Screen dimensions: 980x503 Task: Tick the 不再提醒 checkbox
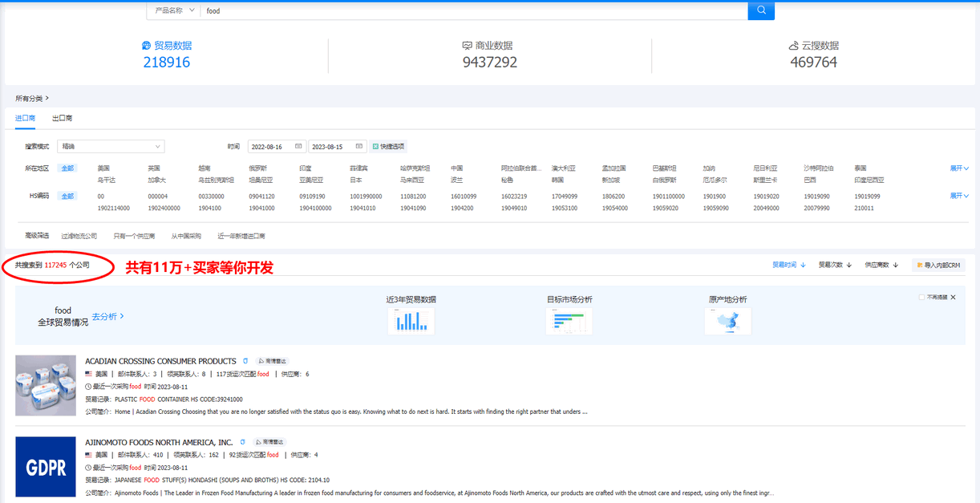pyautogui.click(x=921, y=298)
